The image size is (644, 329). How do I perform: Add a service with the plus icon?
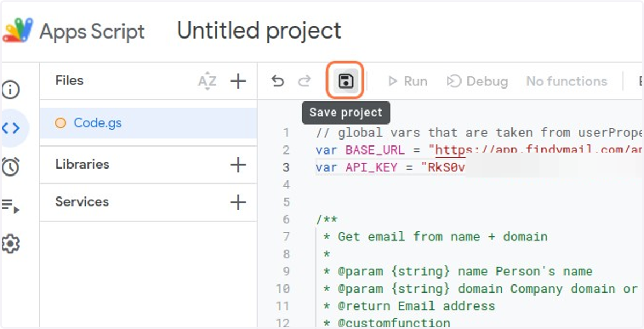238,202
